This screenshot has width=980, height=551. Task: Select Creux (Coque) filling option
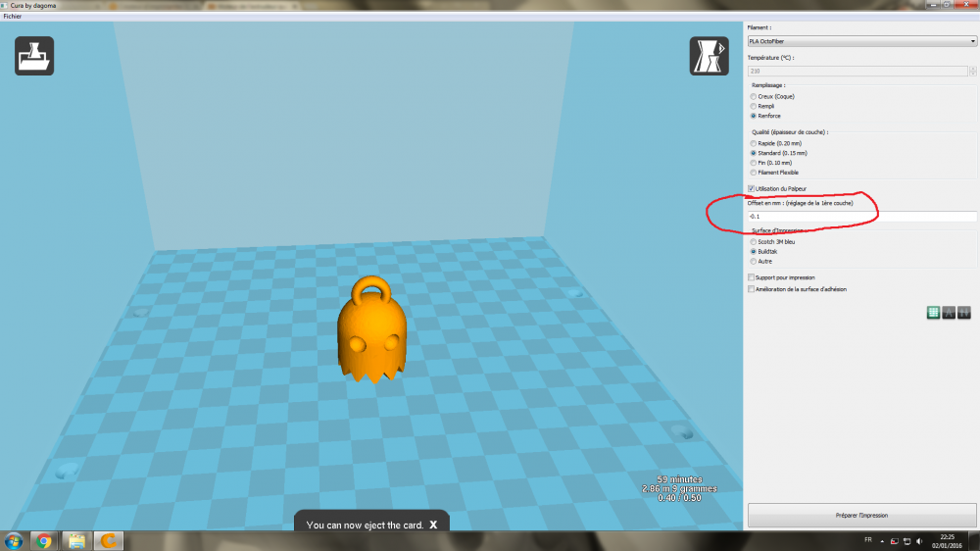point(753,96)
